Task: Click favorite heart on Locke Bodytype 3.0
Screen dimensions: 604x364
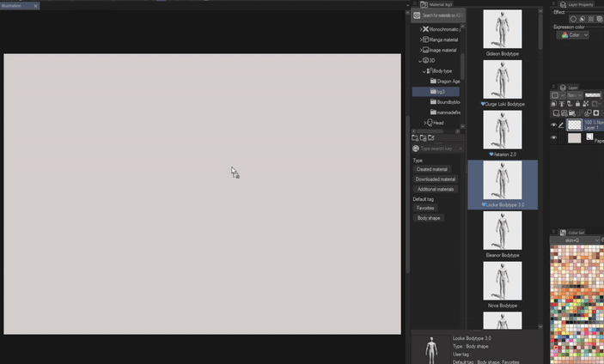Action: click(x=484, y=205)
